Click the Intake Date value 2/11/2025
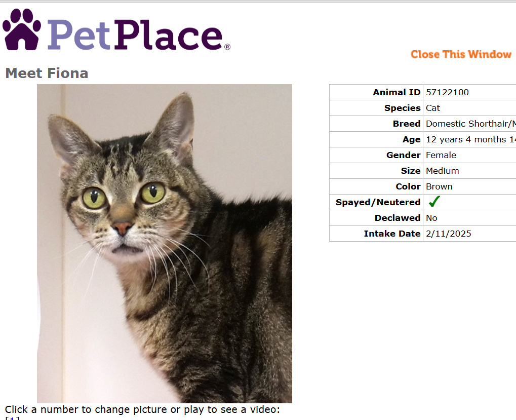516x420 pixels. 449,234
